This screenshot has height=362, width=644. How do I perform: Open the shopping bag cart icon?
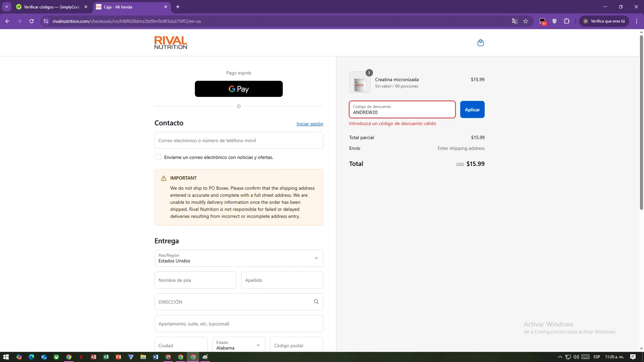click(480, 42)
